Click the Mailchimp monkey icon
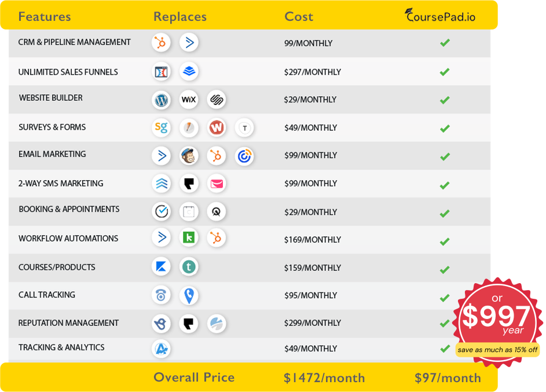Screen dimensions: 546x392 click(189, 156)
